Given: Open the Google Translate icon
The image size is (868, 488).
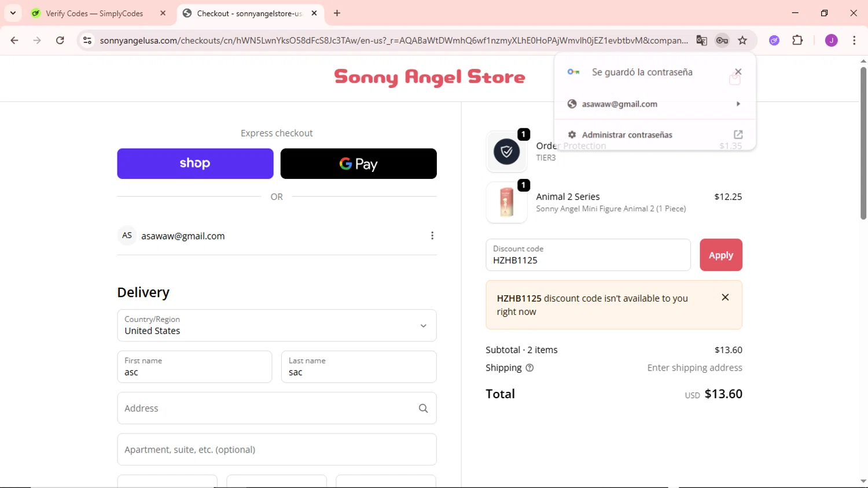Looking at the screenshot, I should 702,41.
